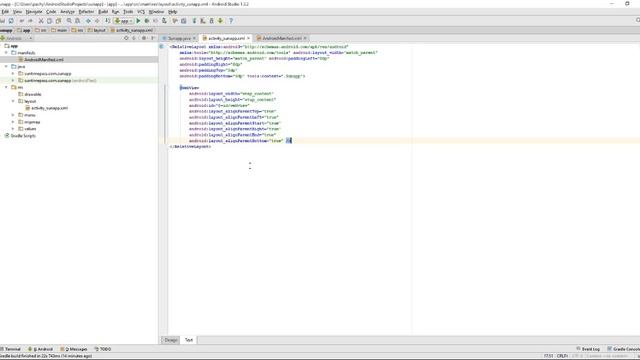Screen dimensions: 640x360
Task: Select drawable folder in project tree
Action: (33, 94)
